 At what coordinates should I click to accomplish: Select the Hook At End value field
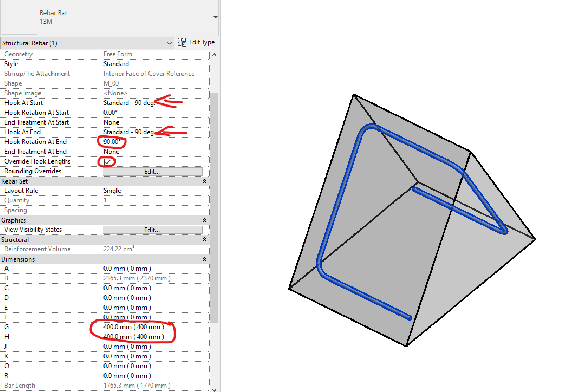(x=152, y=132)
